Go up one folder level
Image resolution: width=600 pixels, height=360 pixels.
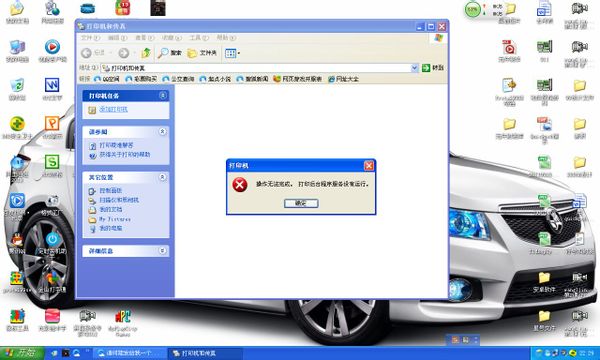146,53
